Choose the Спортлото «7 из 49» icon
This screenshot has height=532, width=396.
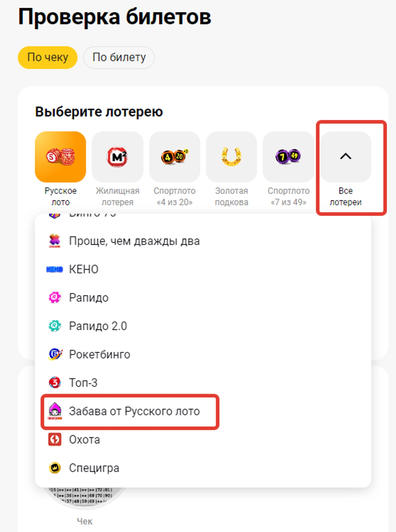pos(288,157)
